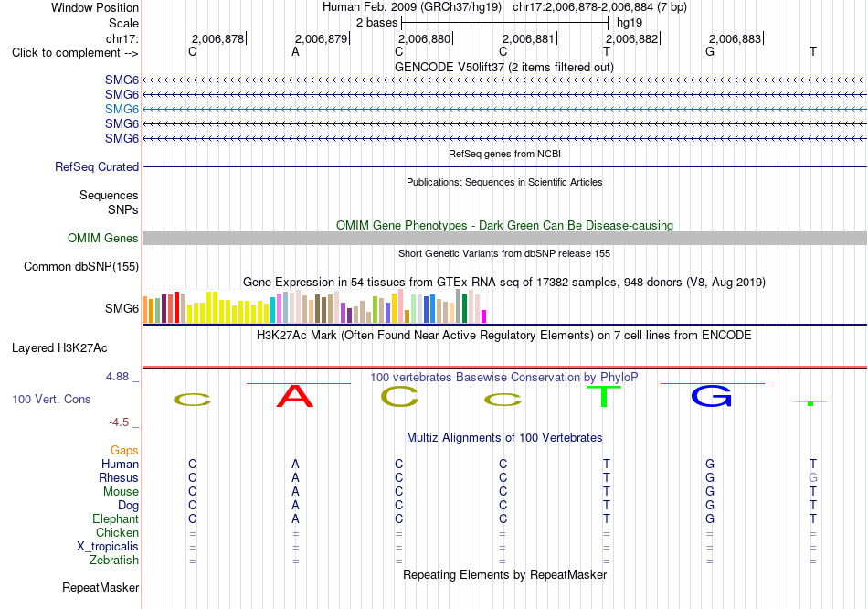868x609 pixels.
Task: Click the magenta last bar in the GTEx chart
Action: [483, 316]
